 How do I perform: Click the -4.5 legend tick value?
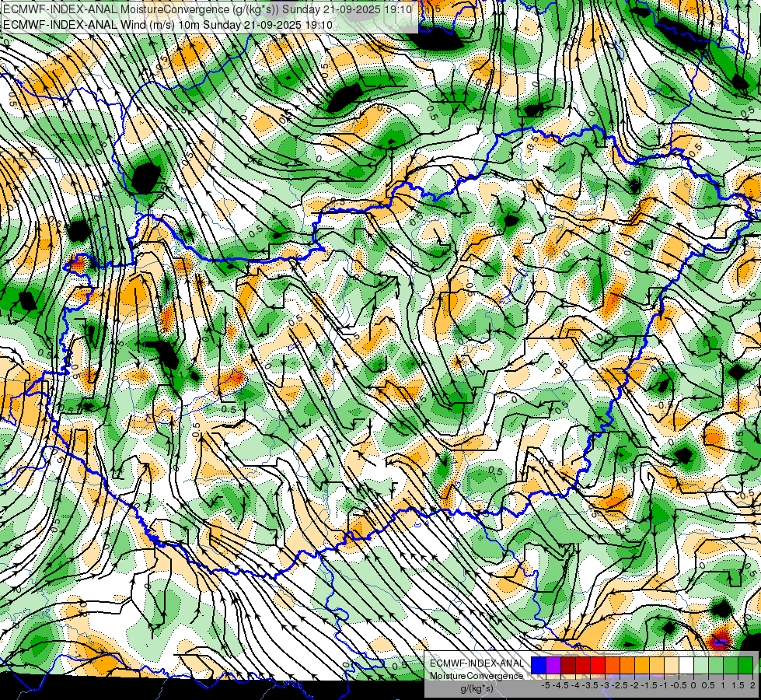click(x=560, y=685)
